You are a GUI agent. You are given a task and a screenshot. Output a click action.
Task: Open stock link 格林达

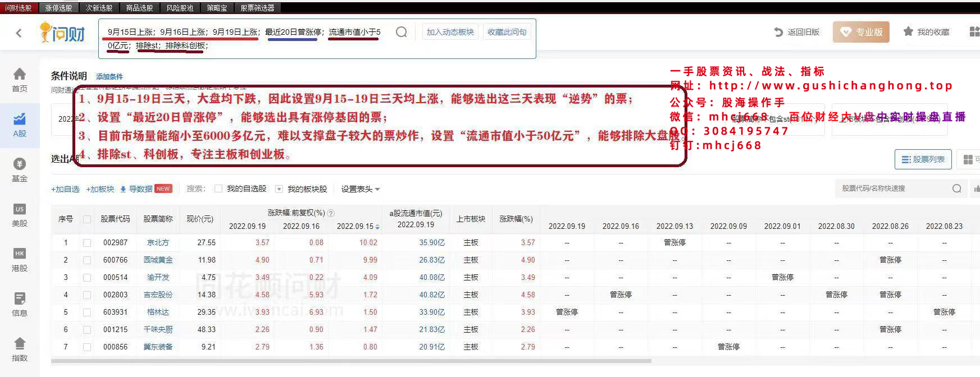tap(158, 312)
